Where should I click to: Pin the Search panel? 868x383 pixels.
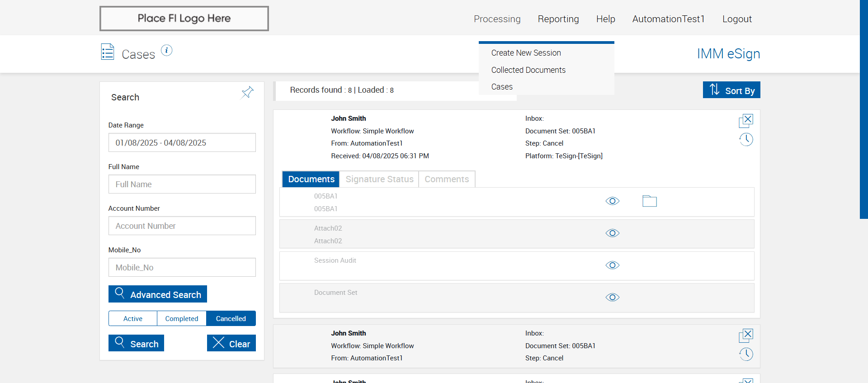(x=247, y=93)
